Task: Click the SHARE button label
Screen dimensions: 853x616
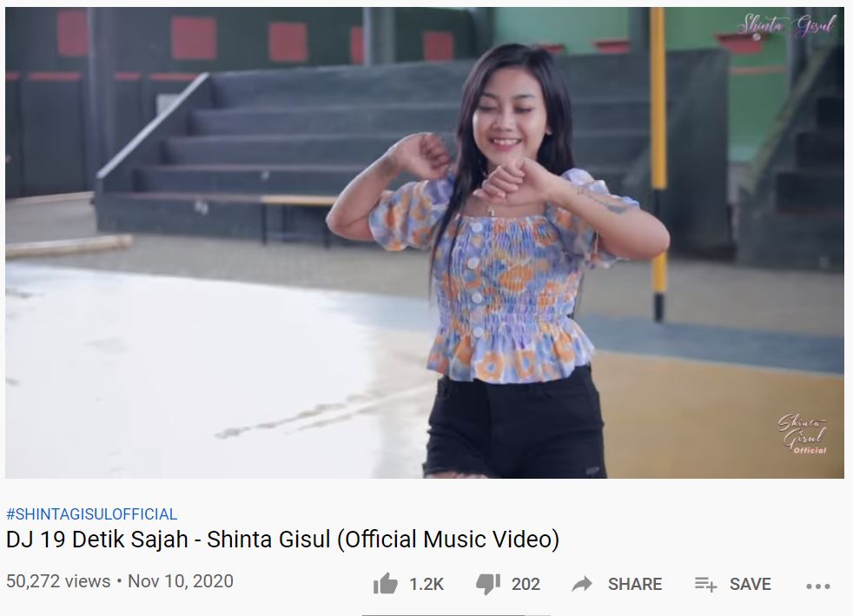Action: point(635,585)
